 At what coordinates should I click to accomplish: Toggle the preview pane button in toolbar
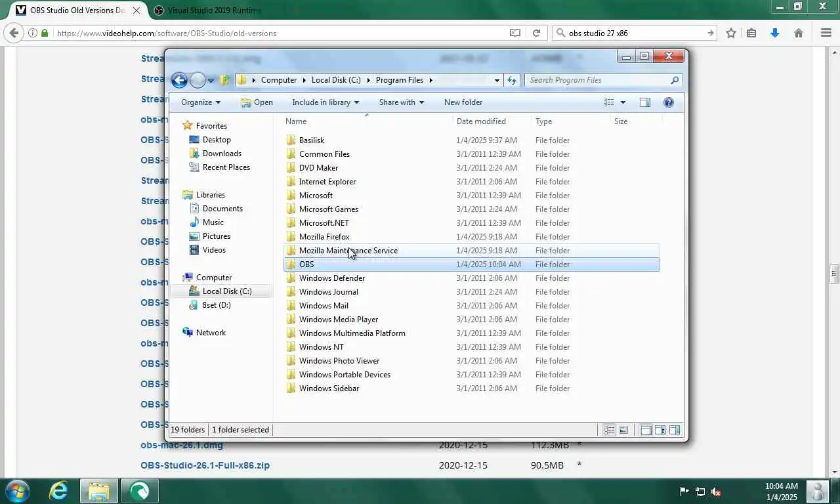644,102
